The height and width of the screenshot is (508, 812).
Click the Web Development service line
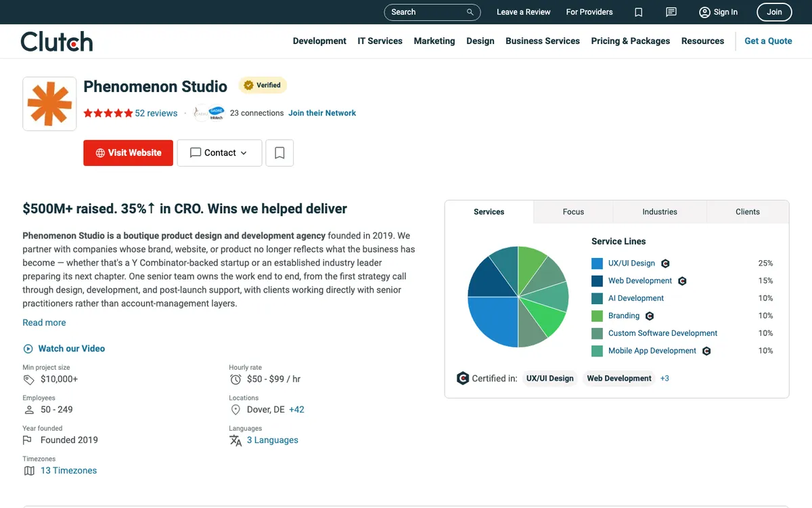[x=640, y=281]
